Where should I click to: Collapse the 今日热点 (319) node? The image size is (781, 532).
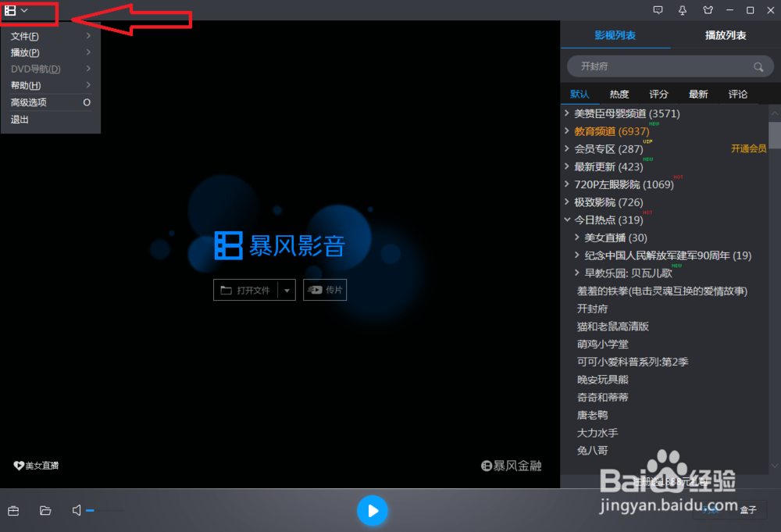point(567,220)
